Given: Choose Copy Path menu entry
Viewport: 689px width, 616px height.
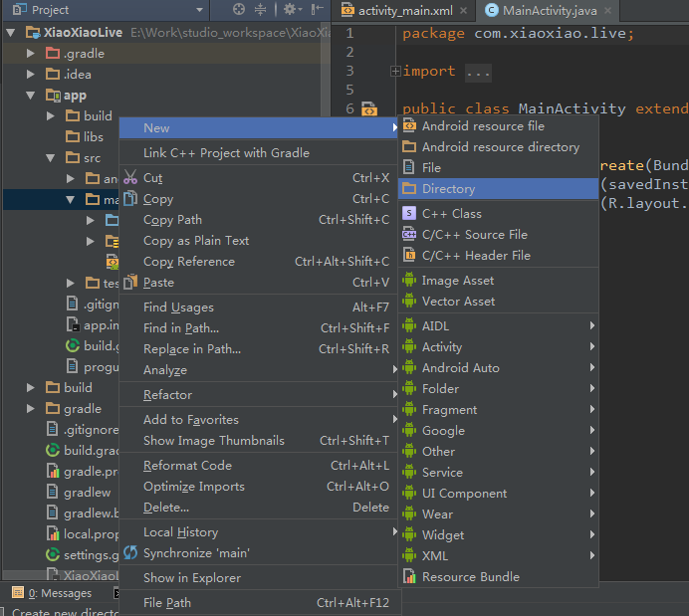Looking at the screenshot, I should (259, 220).
